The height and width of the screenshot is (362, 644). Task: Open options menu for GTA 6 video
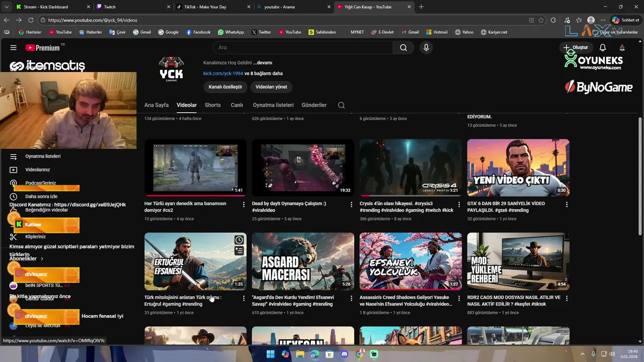pyautogui.click(x=567, y=205)
